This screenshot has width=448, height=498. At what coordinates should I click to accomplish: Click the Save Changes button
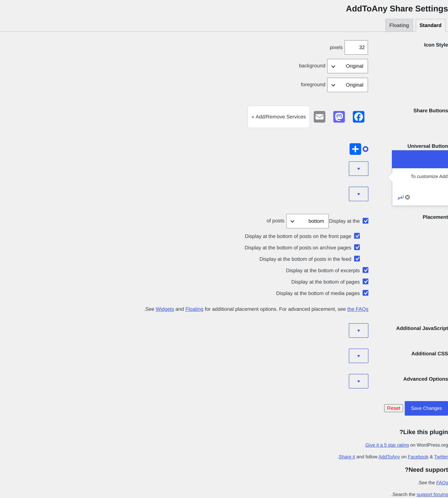(x=426, y=408)
